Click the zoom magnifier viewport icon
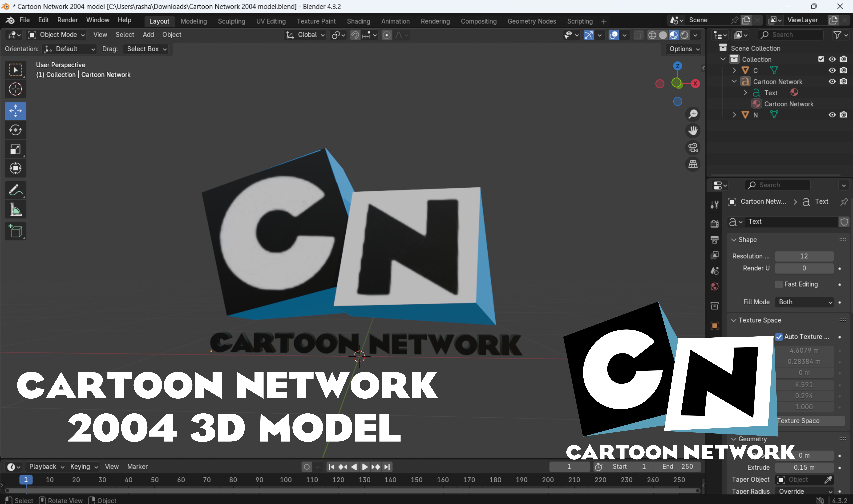 pyautogui.click(x=693, y=114)
